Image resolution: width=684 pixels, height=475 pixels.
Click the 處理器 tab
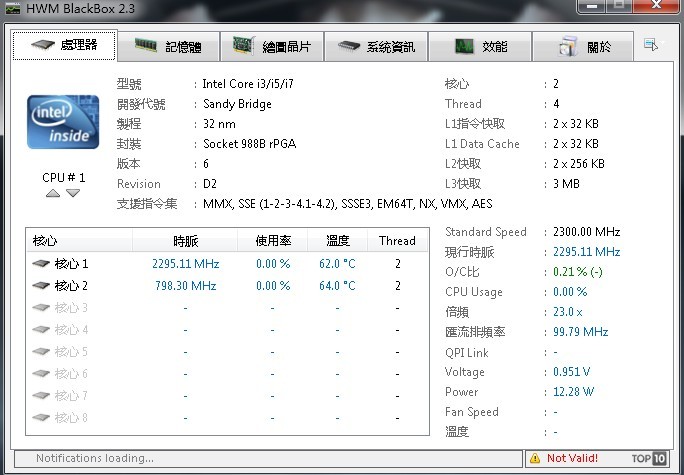[x=64, y=45]
